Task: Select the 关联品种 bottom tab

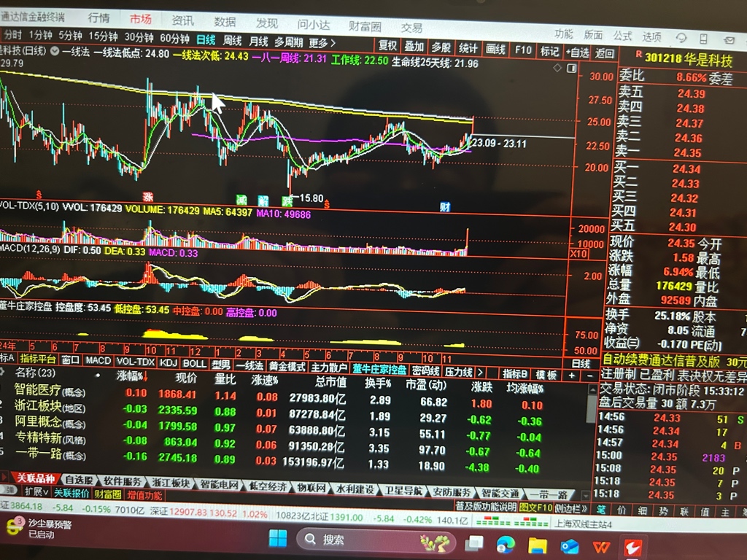Action: tap(35, 478)
